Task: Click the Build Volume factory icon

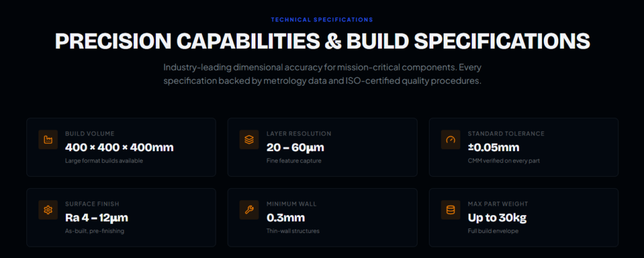Action: point(48,140)
